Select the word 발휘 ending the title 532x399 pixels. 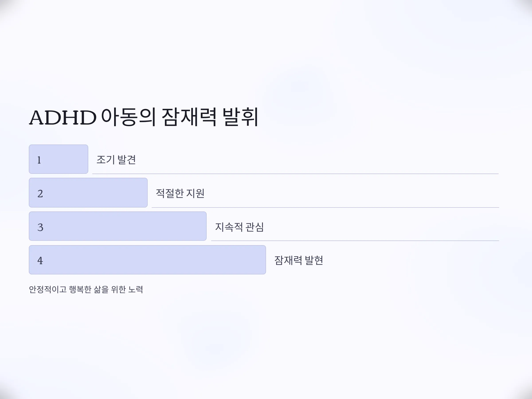pyautogui.click(x=241, y=117)
